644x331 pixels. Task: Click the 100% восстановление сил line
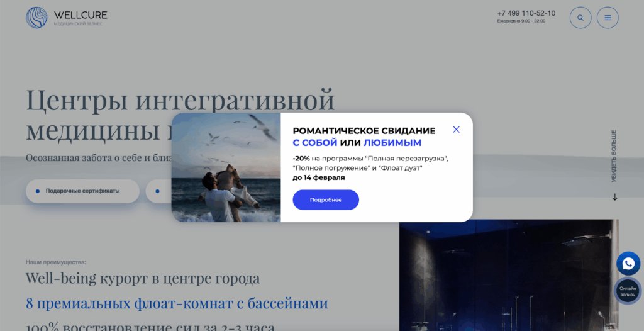tap(150, 327)
